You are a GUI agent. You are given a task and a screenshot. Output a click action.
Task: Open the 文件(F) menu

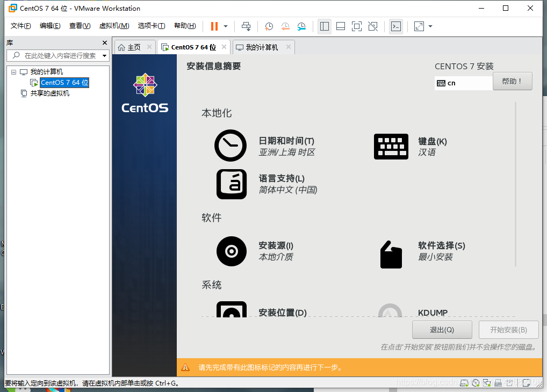[x=20, y=26]
